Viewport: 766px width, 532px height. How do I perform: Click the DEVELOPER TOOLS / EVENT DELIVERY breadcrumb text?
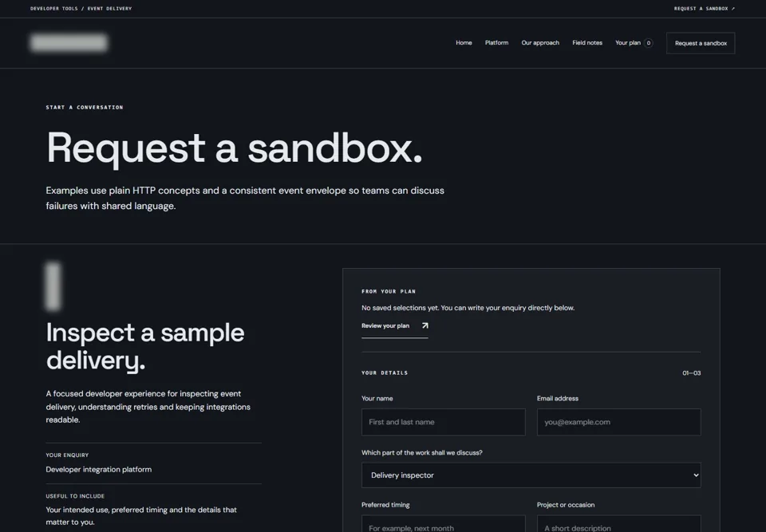coord(81,8)
